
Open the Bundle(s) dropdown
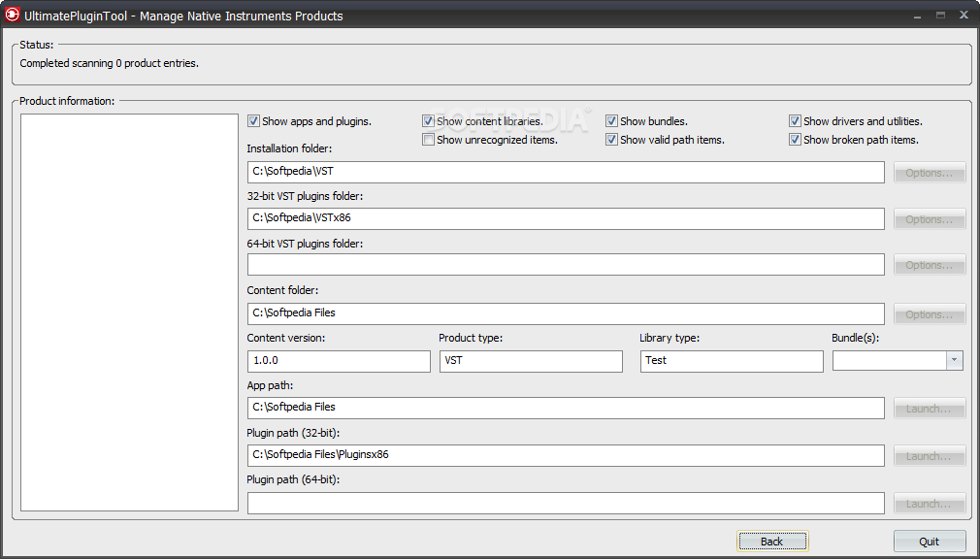pyautogui.click(x=955, y=361)
